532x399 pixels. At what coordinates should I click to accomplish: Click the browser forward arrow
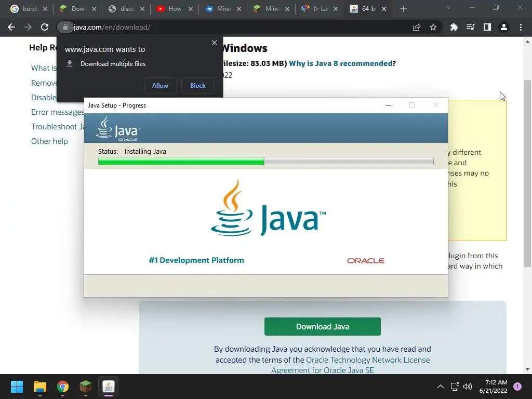tap(28, 27)
